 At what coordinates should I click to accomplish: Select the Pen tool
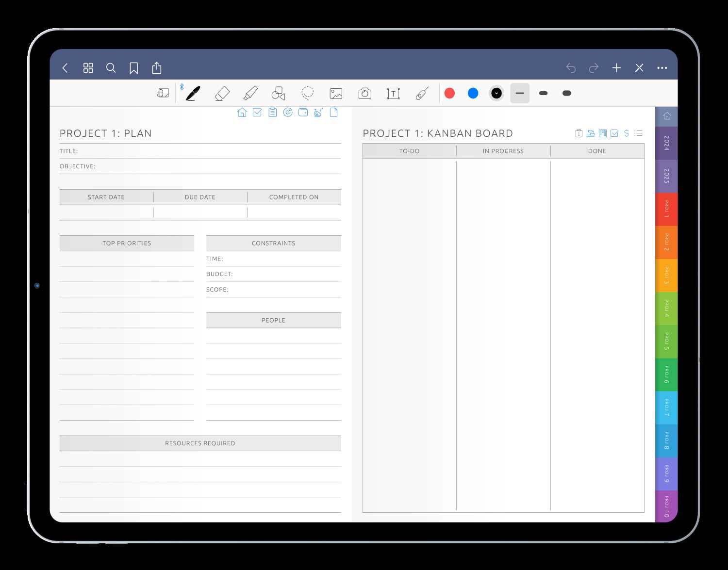pos(192,93)
